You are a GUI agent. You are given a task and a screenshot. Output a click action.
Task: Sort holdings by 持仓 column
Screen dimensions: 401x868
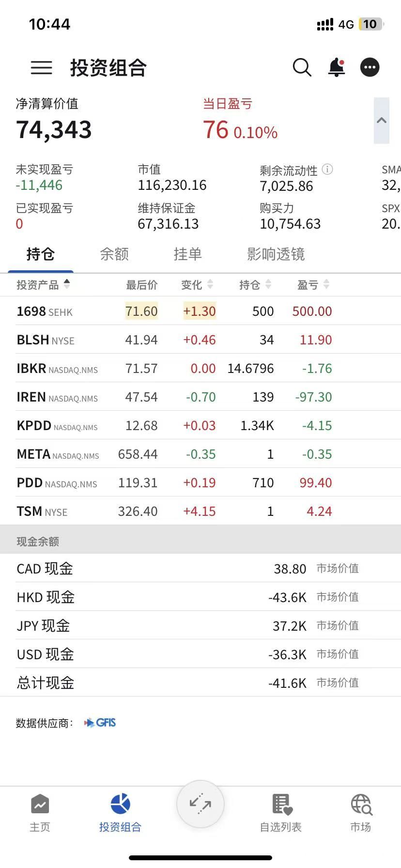click(x=255, y=285)
